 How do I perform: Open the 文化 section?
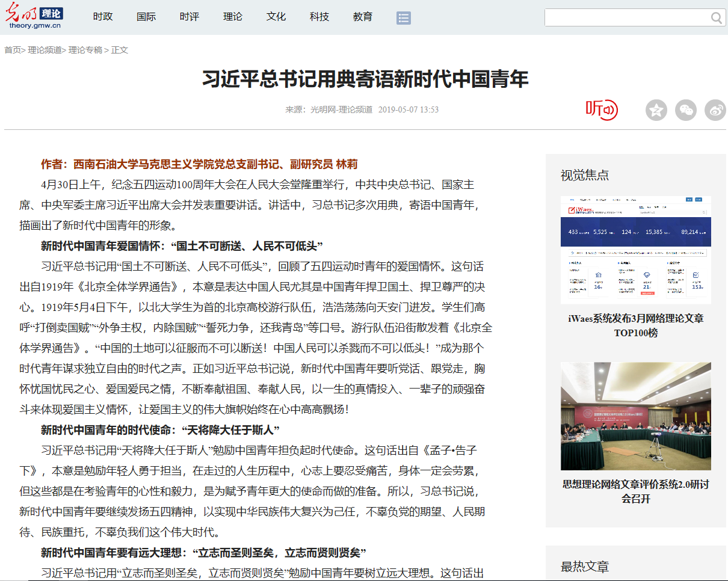coord(276,17)
